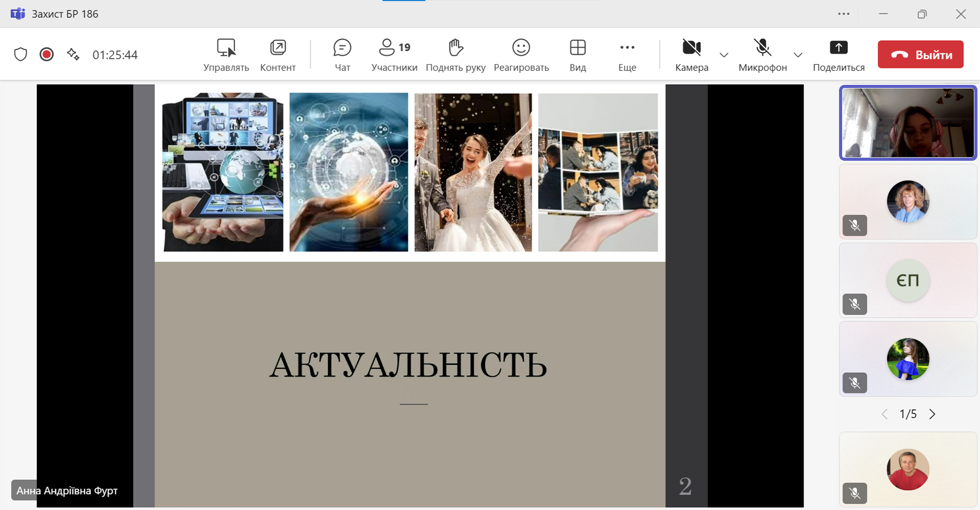Viewport: 980px width, 510px height.
Task: Click the Управлять presentation control icon
Action: point(226,55)
